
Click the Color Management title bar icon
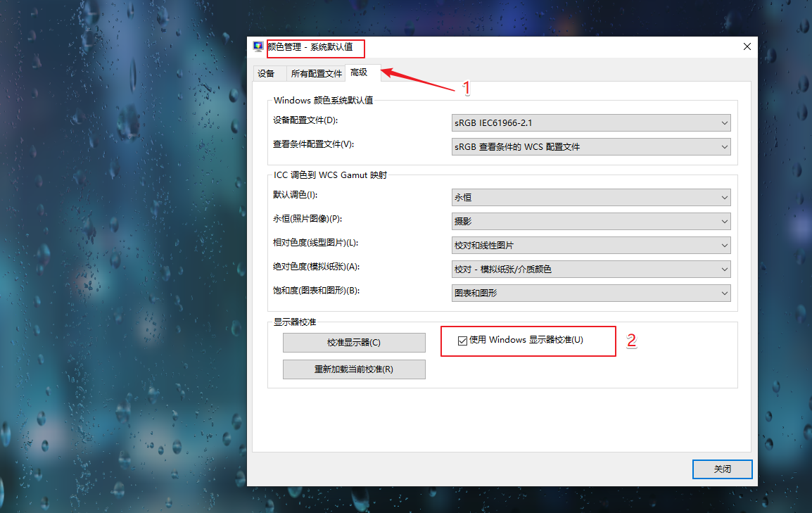(x=258, y=46)
